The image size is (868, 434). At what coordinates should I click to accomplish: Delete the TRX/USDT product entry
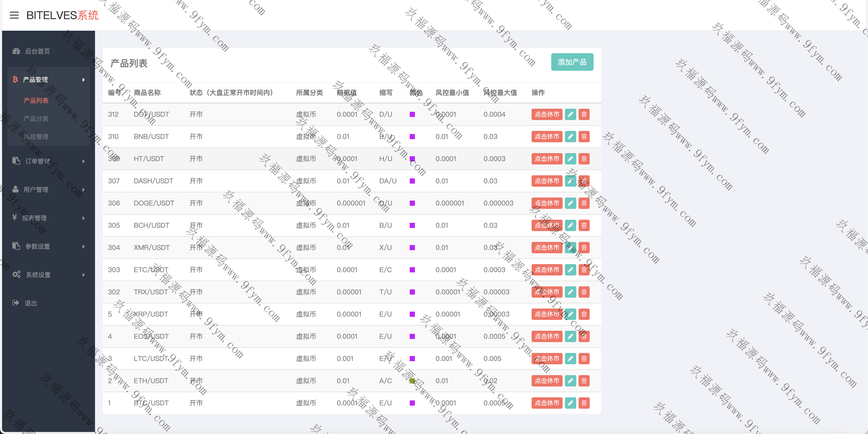coord(584,292)
